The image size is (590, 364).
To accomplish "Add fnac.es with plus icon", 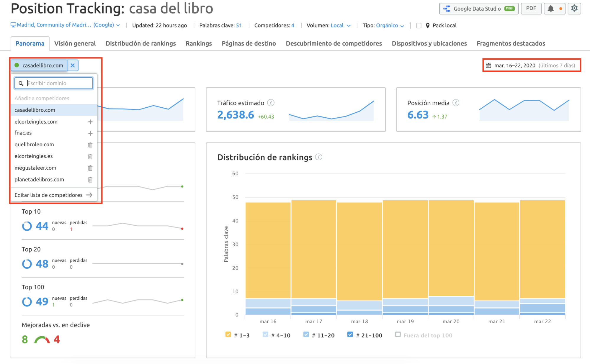I will [90, 133].
